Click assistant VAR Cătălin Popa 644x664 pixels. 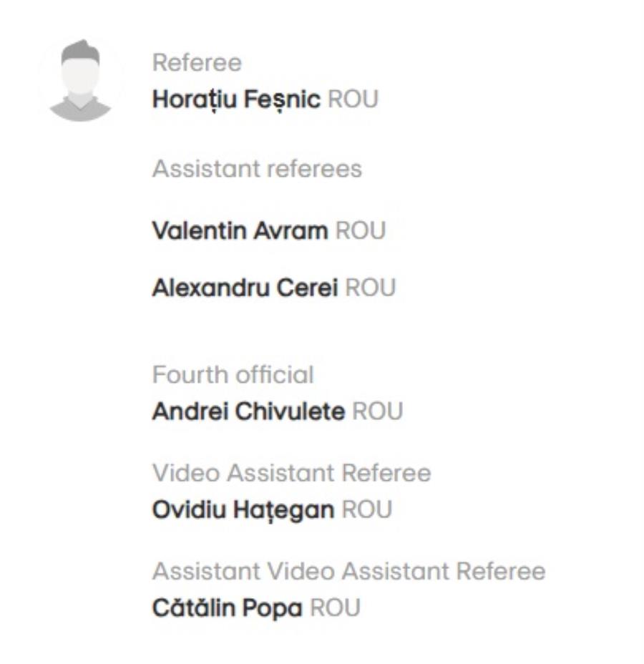[228, 610]
